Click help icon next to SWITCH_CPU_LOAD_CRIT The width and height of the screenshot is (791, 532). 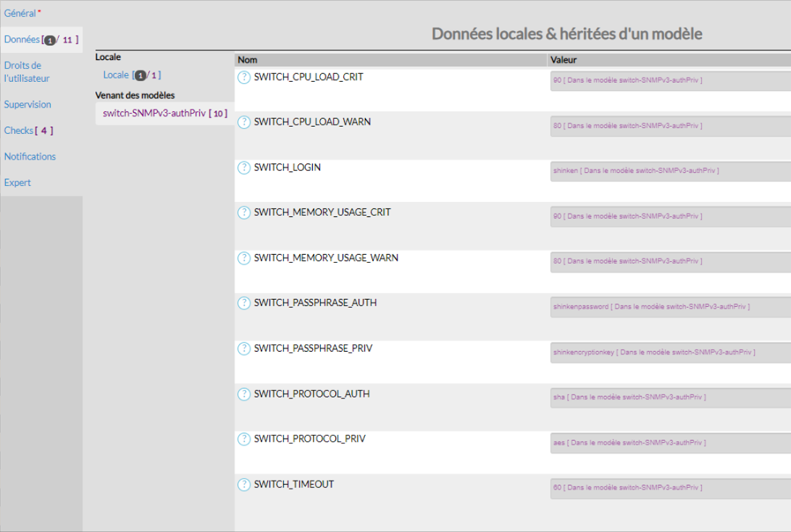(244, 77)
